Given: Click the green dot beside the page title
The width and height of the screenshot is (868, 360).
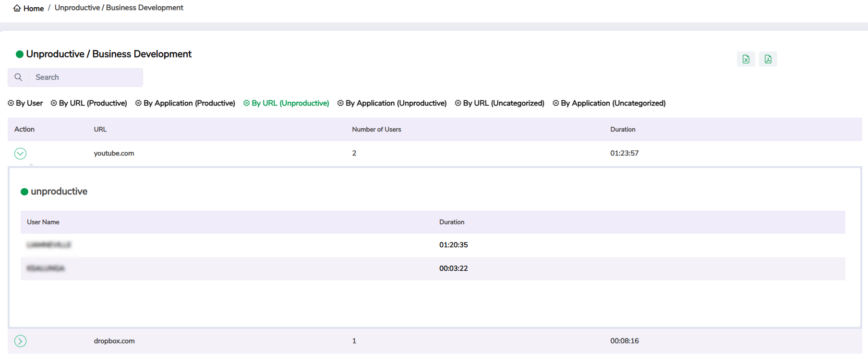Looking at the screenshot, I should pyautogui.click(x=20, y=54).
